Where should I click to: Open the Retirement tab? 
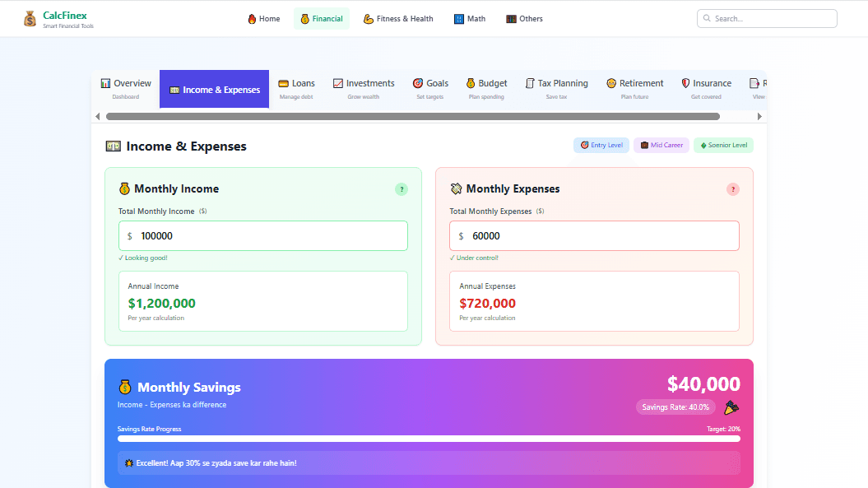pyautogui.click(x=634, y=89)
